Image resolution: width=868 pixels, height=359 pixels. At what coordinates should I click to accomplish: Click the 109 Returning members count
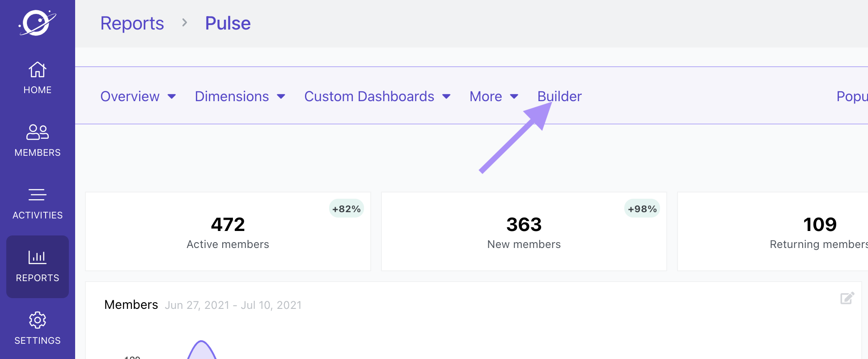click(820, 224)
